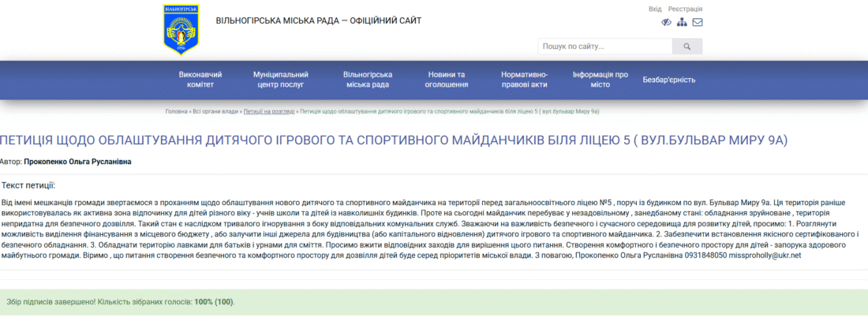
Task: Click the votes count "100% (100)"
Action: point(214,302)
